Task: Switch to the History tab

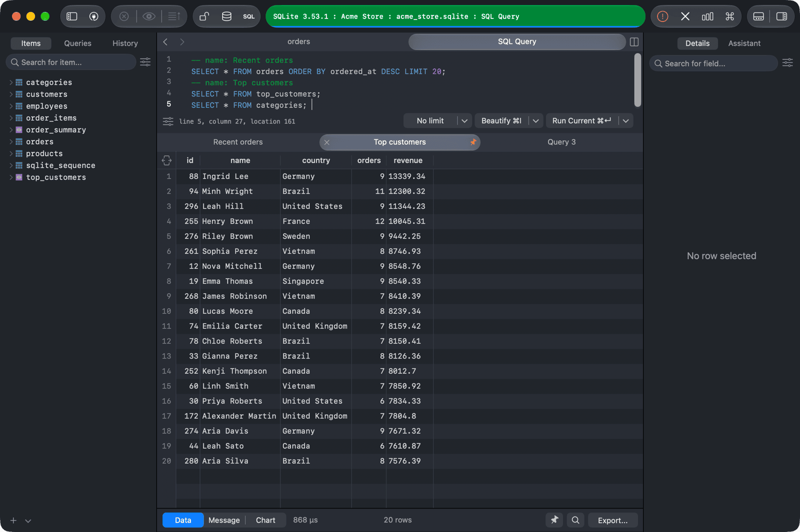Action: click(125, 43)
